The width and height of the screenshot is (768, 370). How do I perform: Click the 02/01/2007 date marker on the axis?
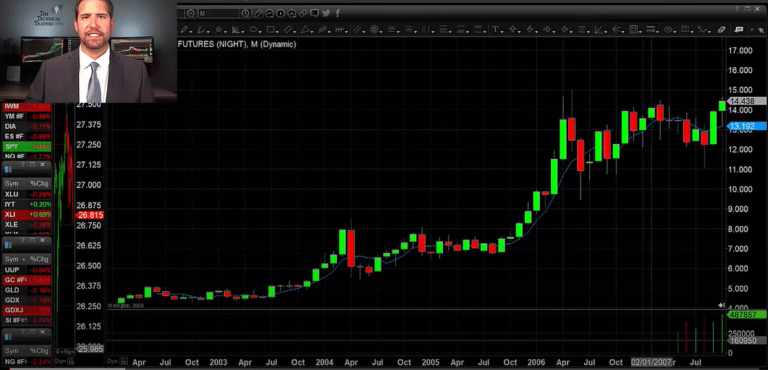650,362
